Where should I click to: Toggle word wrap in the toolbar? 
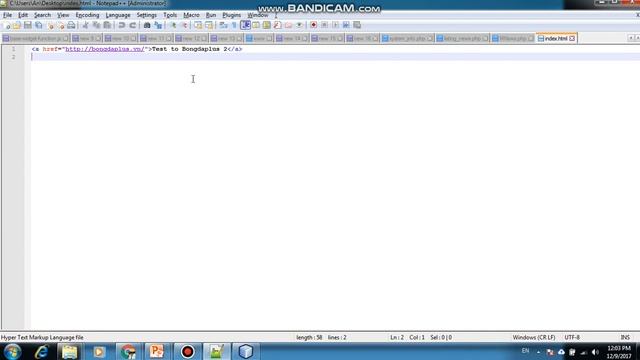[x=223, y=25]
